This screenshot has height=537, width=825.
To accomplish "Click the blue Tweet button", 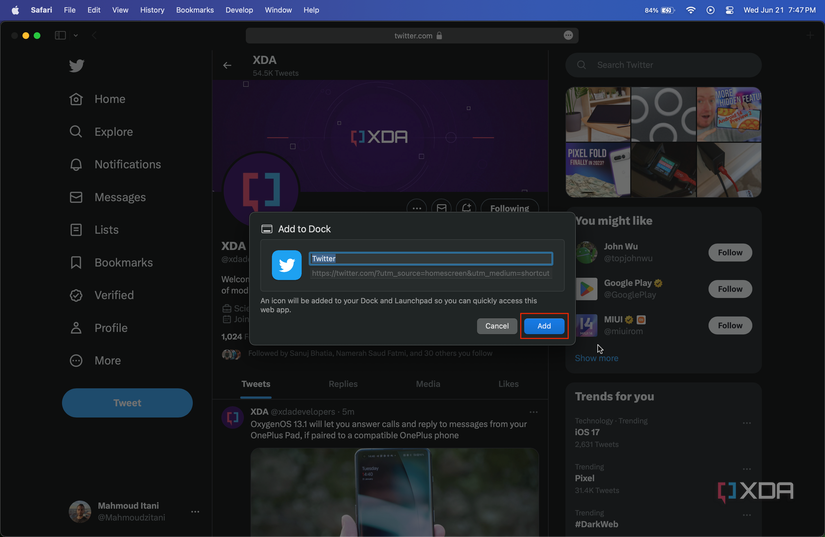I will point(127,403).
